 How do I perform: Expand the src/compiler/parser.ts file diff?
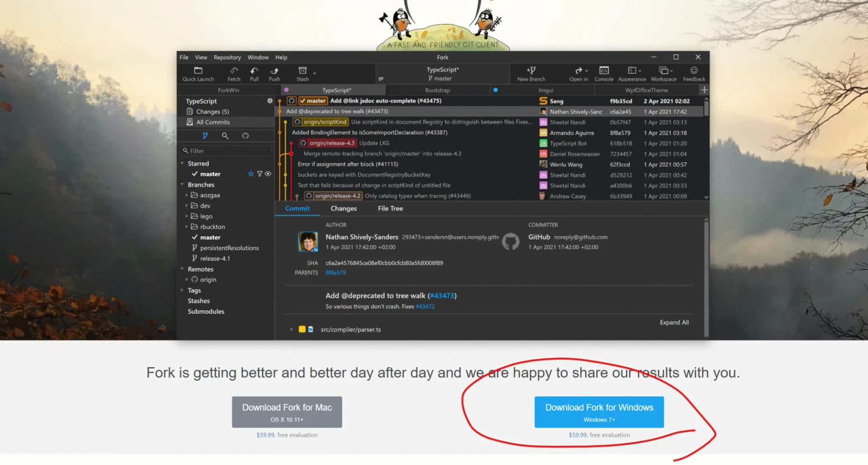pyautogui.click(x=292, y=329)
